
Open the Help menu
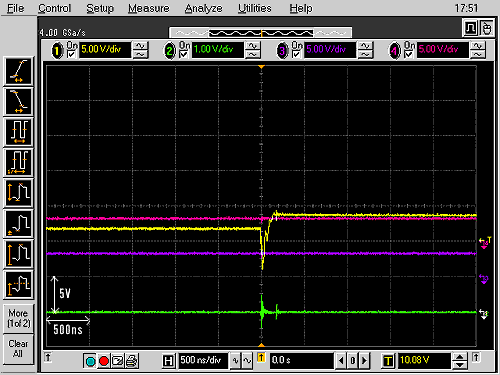click(301, 8)
